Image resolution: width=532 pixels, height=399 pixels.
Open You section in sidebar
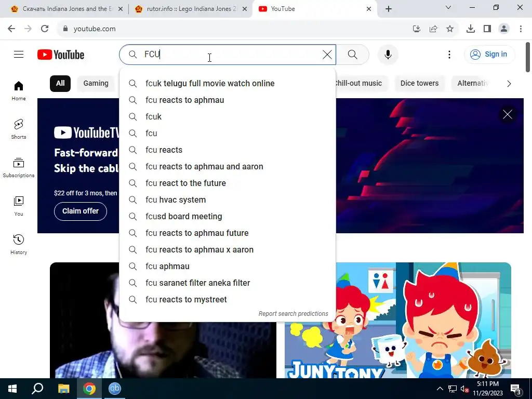(19, 206)
